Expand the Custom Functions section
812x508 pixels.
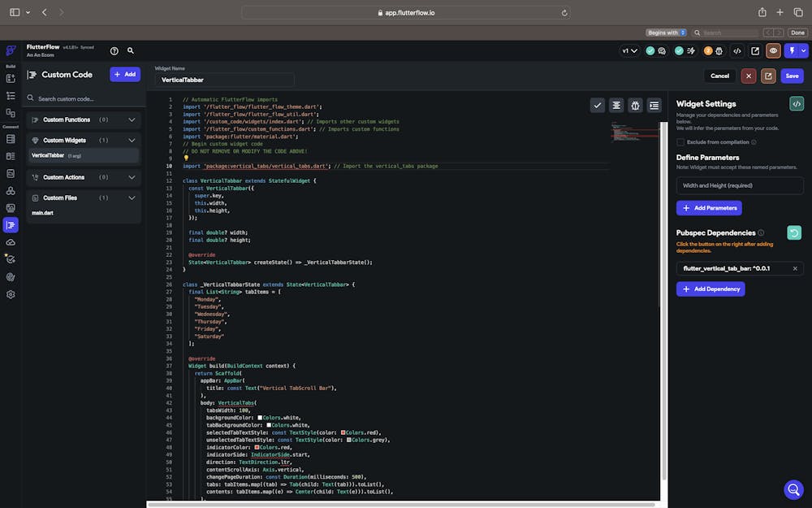(x=132, y=119)
